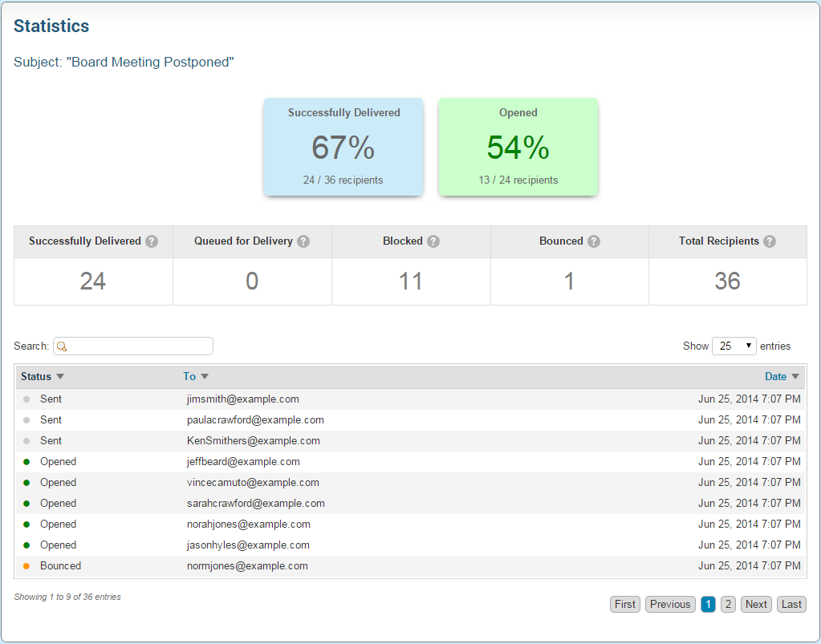The height and width of the screenshot is (644, 821).
Task: Click help icon next to Bounced
Action: pos(594,241)
